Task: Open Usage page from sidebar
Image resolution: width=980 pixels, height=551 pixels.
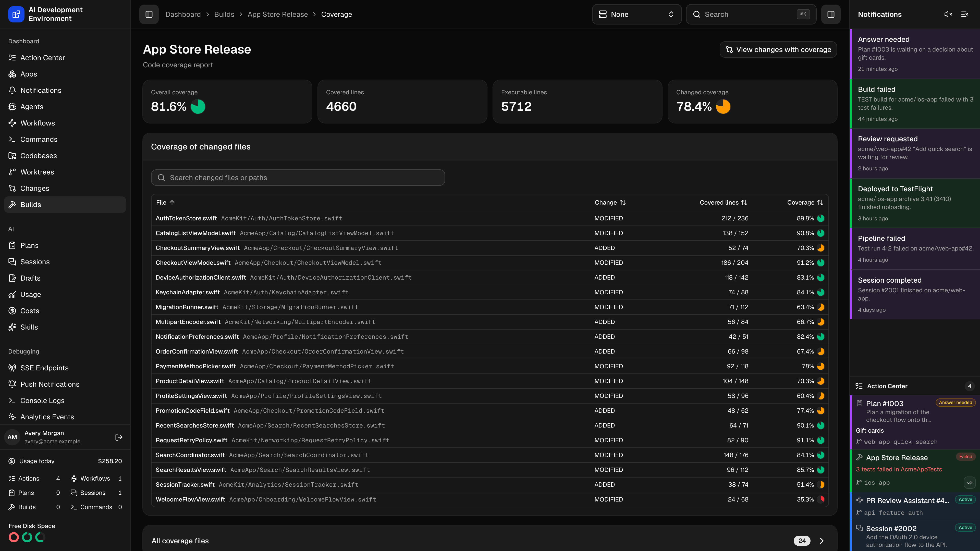Action: point(65,295)
